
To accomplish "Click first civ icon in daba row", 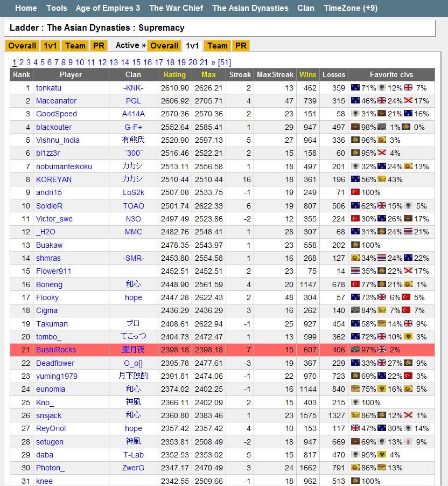I will (355, 455).
